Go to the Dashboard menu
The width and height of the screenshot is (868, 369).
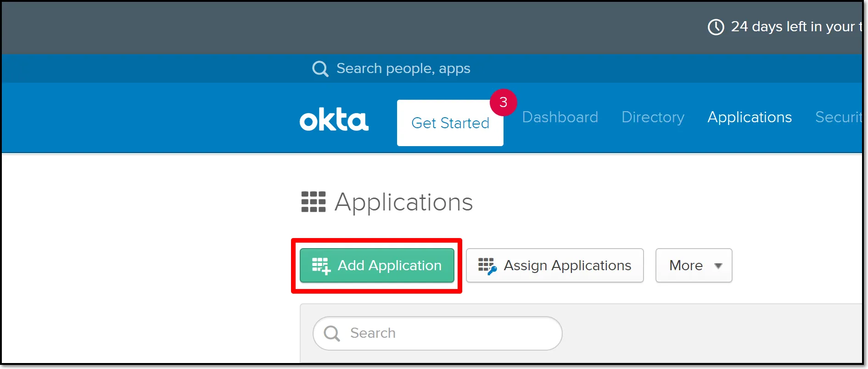pos(560,117)
